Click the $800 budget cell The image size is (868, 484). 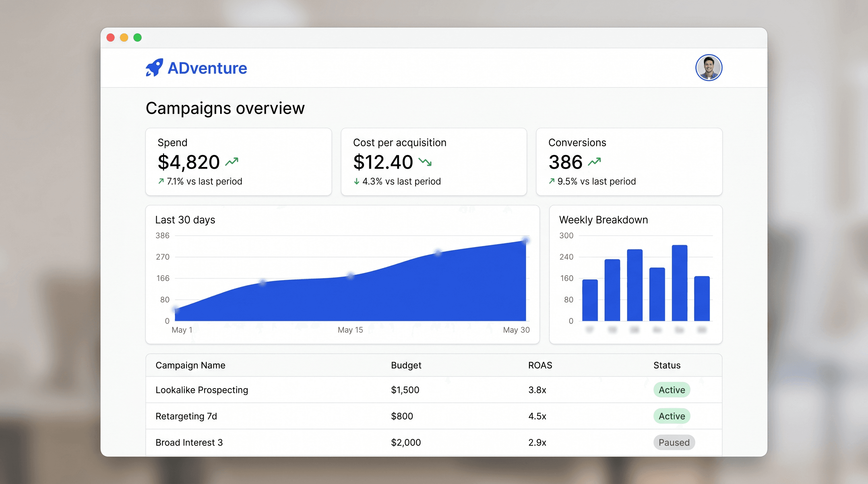click(402, 416)
